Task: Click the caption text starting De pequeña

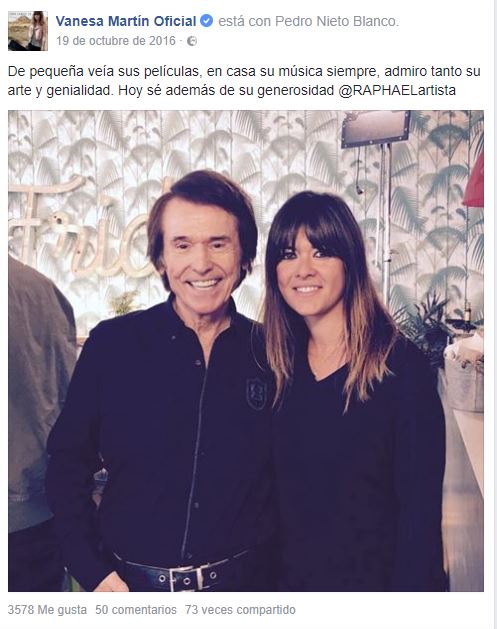Action: 244,81
